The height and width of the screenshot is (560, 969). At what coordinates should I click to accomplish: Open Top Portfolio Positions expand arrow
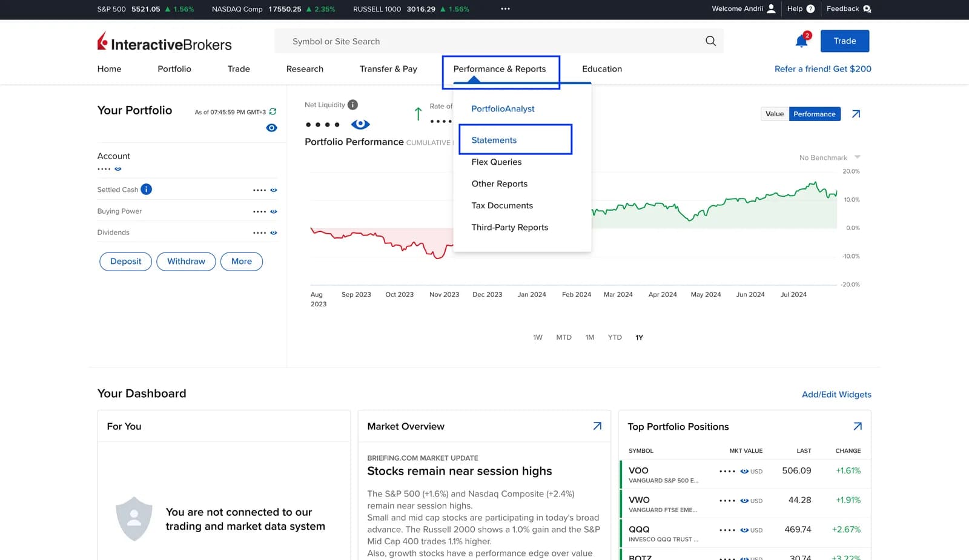coord(858,426)
